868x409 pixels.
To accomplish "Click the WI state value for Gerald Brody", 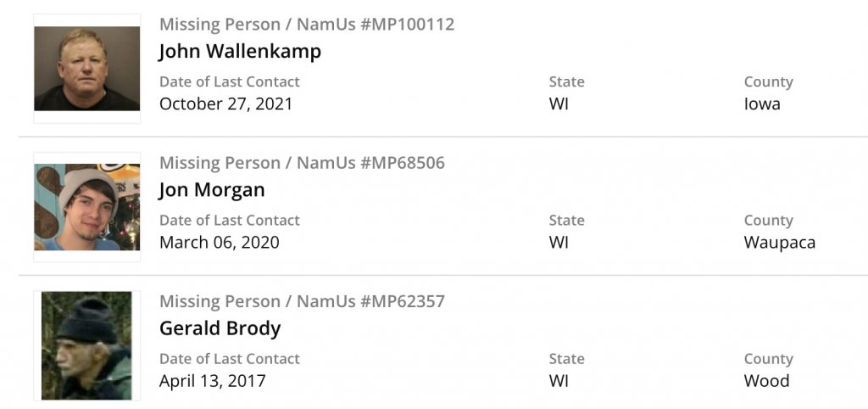I will click(x=559, y=381).
